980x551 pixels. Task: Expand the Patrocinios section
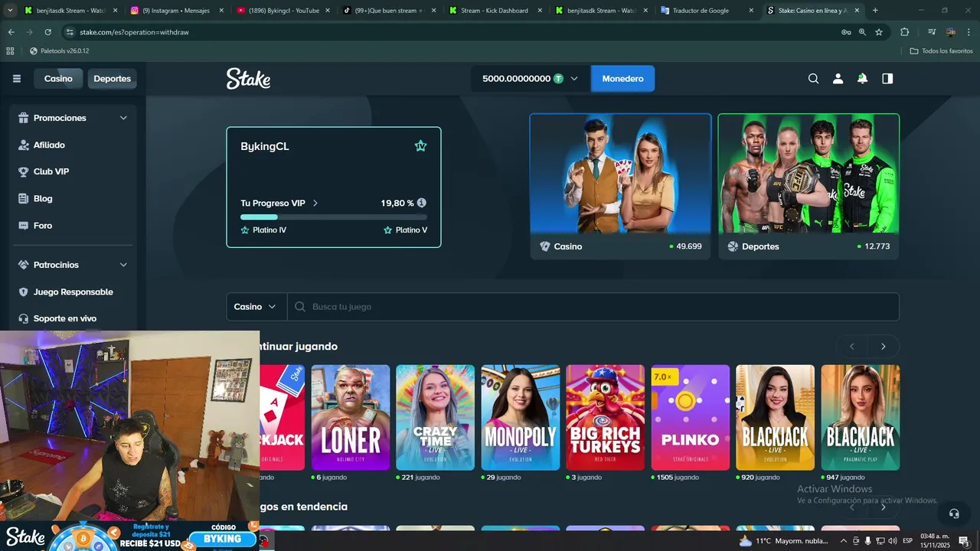(123, 265)
